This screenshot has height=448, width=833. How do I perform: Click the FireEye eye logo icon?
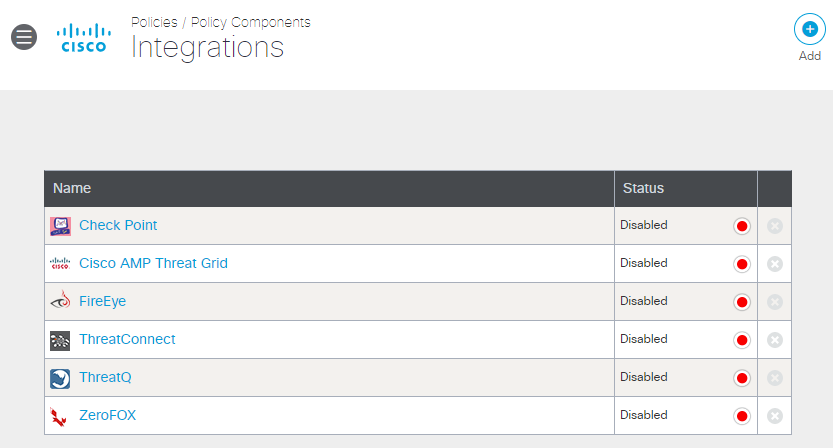[x=60, y=300]
